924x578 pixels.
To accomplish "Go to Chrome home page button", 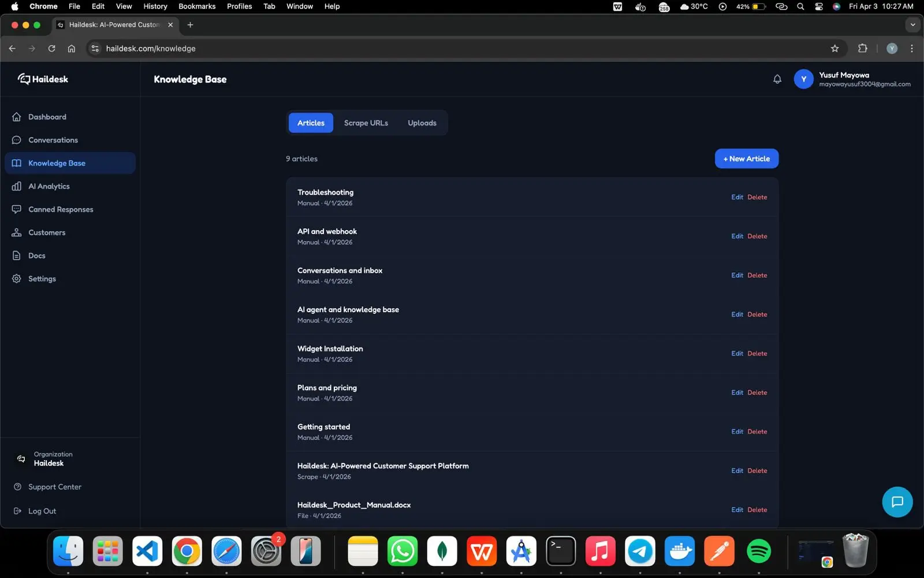I will coord(71,49).
